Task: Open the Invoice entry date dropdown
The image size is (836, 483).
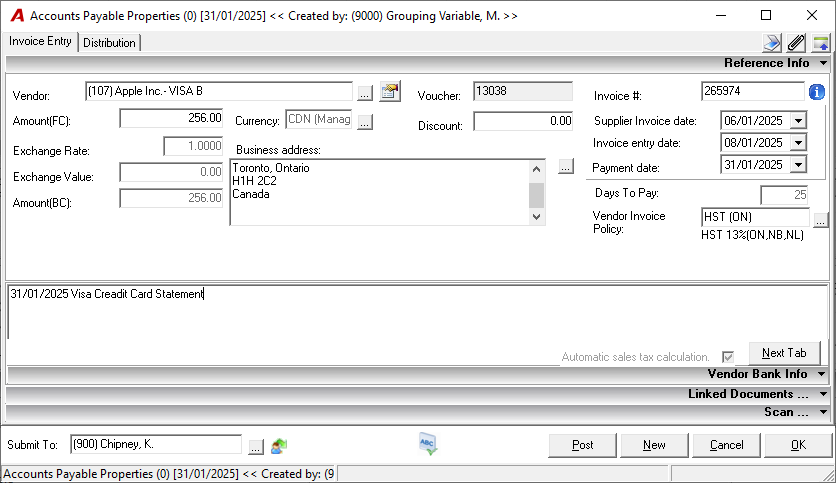Action: (x=798, y=143)
